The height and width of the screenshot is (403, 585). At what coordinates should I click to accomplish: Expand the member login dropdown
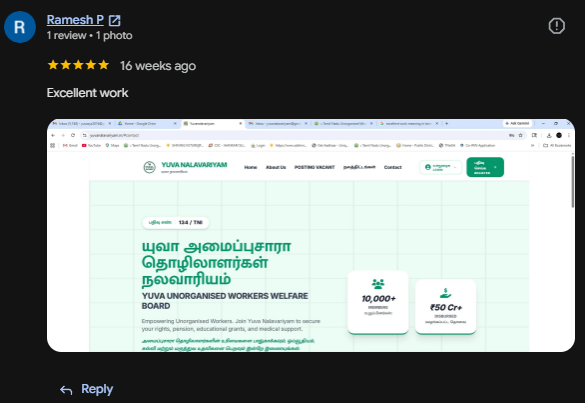441,167
